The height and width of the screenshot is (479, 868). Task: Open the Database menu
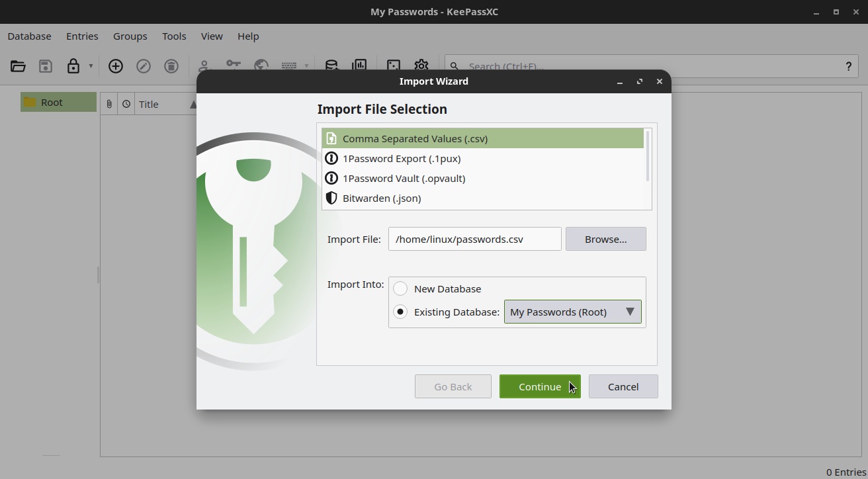(29, 36)
